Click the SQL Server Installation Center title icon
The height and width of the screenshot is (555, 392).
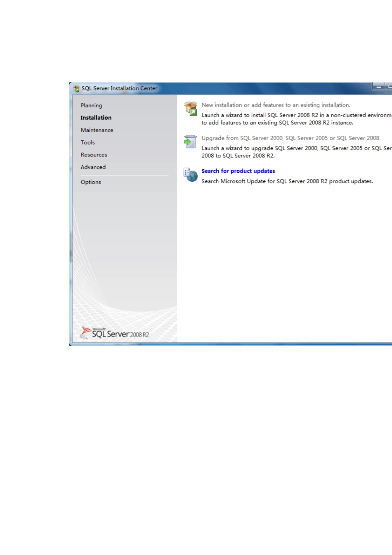coord(76,88)
